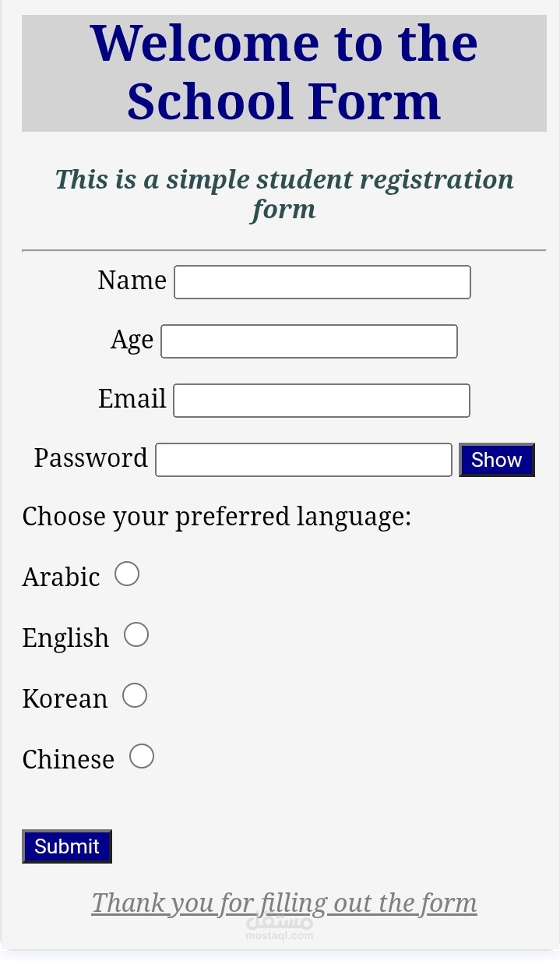This screenshot has height=961, width=560.
Task: Focus the Age input field
Action: click(x=308, y=341)
